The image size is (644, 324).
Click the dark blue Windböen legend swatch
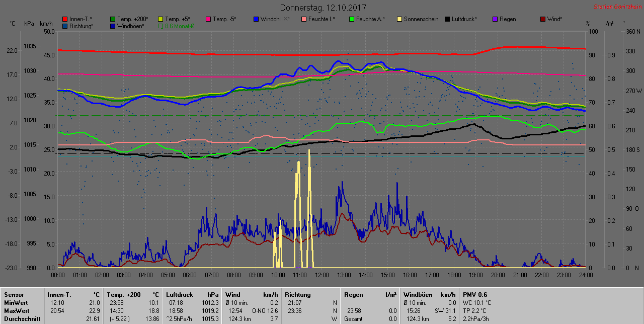coord(113,26)
